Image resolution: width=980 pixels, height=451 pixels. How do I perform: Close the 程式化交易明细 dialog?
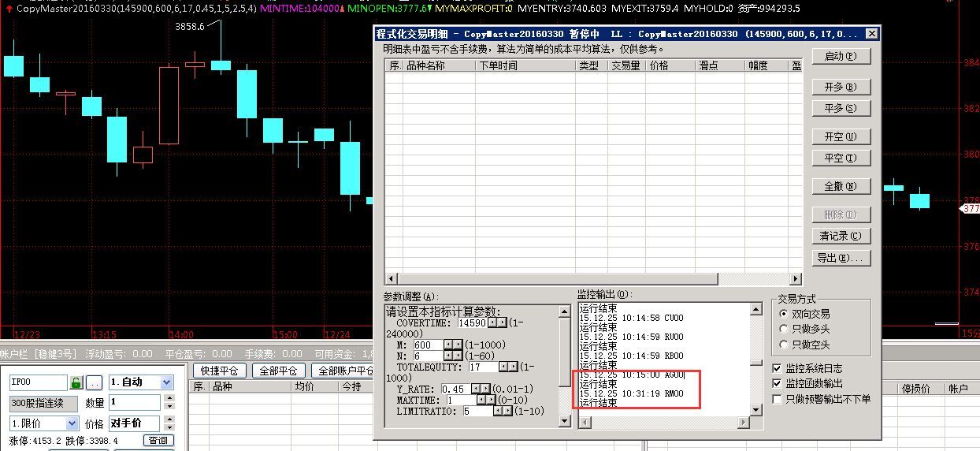pos(870,34)
